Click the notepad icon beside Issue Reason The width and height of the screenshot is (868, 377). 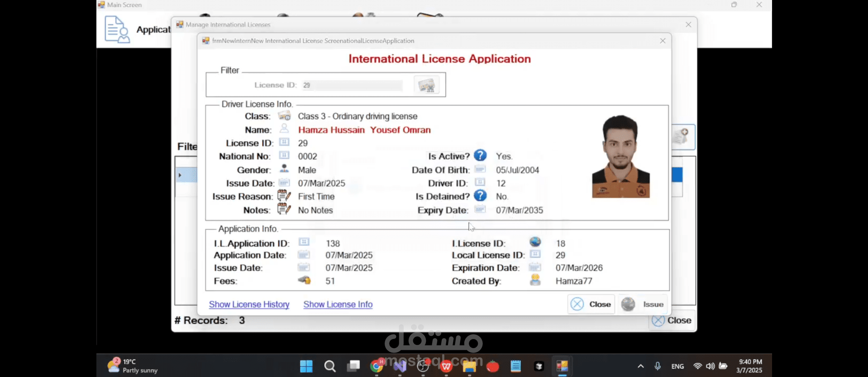click(284, 196)
